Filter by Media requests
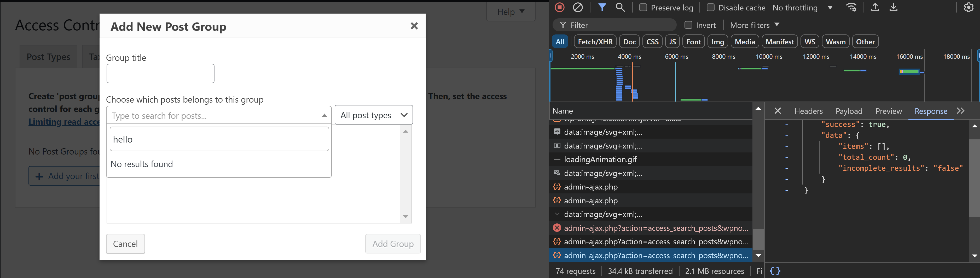The height and width of the screenshot is (278, 980). click(x=745, y=42)
